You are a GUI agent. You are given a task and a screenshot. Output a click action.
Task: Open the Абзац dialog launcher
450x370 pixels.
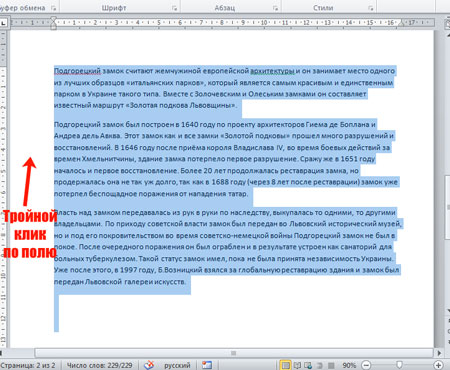coord(275,9)
